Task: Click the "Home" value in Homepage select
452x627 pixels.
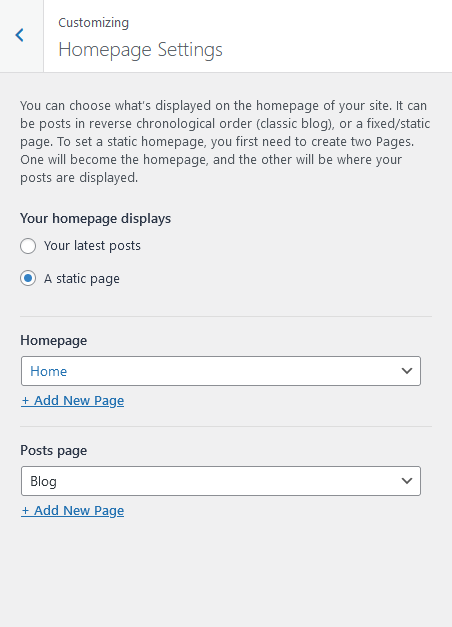Action: [x=49, y=371]
